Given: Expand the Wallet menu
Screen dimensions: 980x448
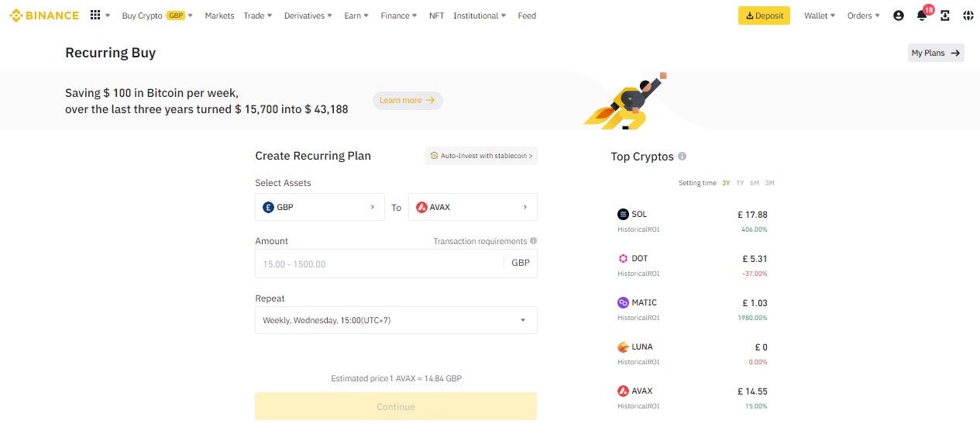Looking at the screenshot, I should coord(820,16).
